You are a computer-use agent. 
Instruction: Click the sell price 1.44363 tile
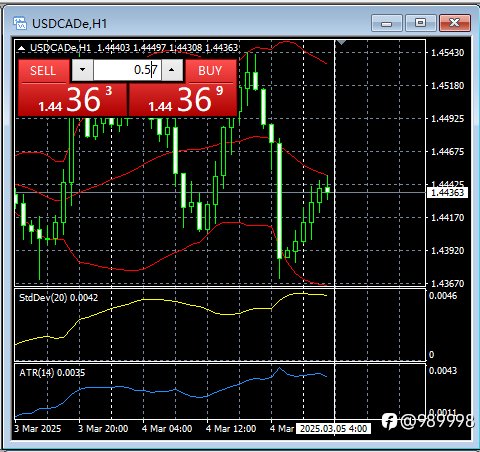point(72,100)
